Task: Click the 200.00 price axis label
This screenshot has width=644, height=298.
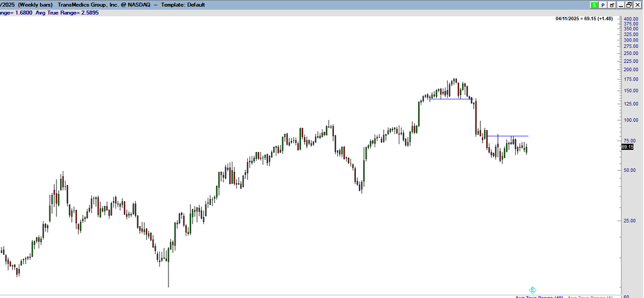Action: click(631, 70)
